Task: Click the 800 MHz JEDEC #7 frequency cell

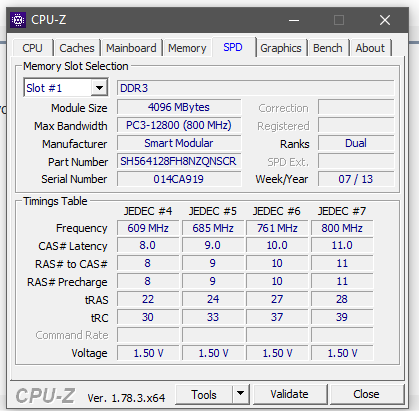Action: (x=342, y=228)
